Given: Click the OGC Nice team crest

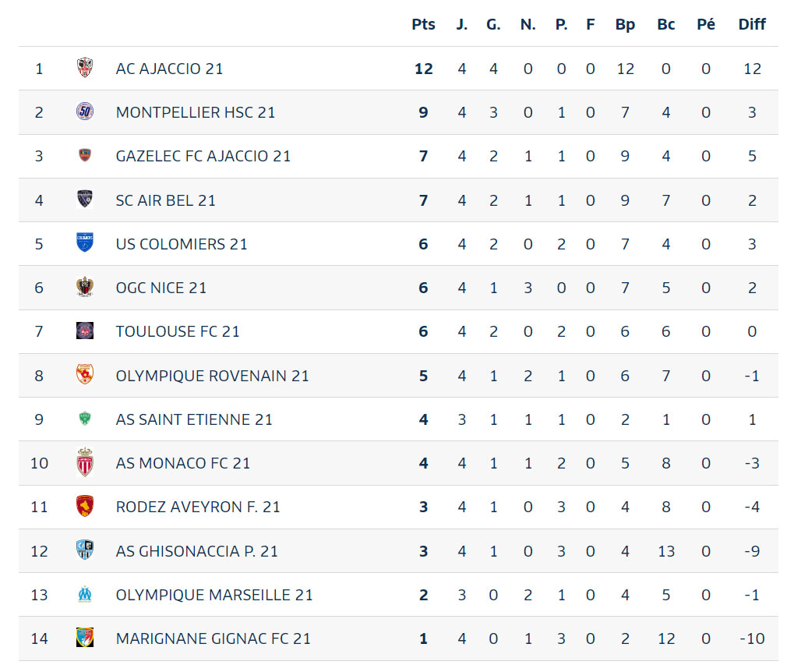Looking at the screenshot, I should pyautogui.click(x=85, y=287).
